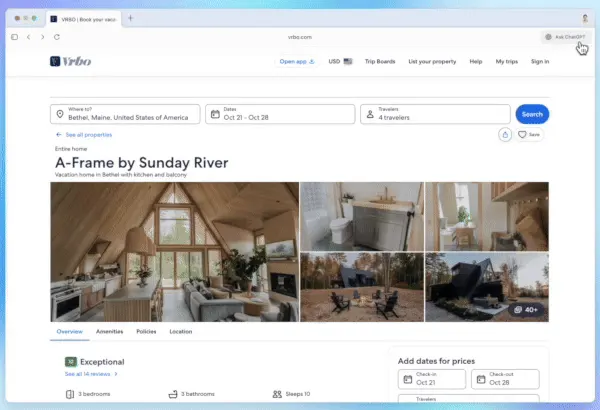600x410 pixels.
Task: Click the person icon in Travelers field
Action: pyautogui.click(x=370, y=114)
